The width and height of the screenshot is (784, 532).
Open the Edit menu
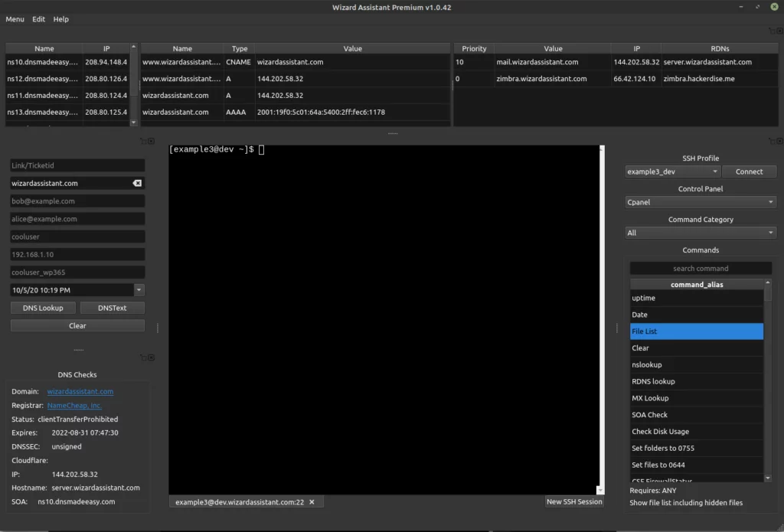coord(38,19)
